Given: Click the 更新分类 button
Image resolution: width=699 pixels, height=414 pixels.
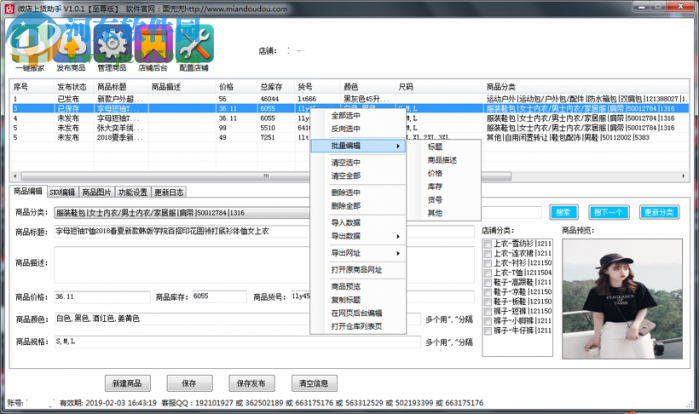Looking at the screenshot, I should pyautogui.click(x=659, y=212).
